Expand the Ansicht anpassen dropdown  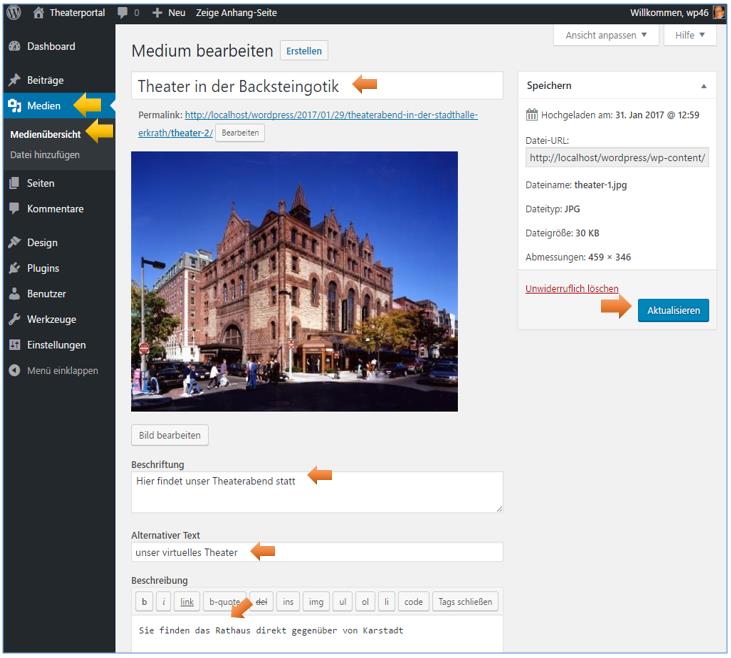point(606,35)
